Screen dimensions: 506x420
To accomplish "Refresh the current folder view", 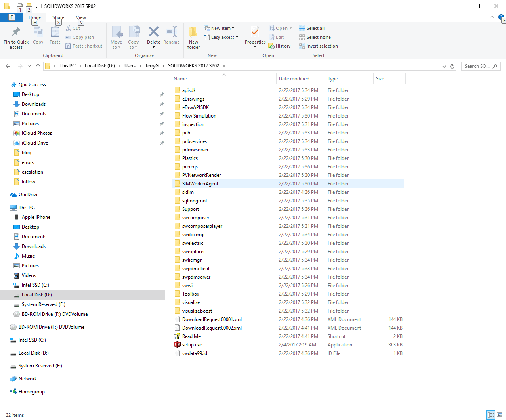I will click(452, 66).
